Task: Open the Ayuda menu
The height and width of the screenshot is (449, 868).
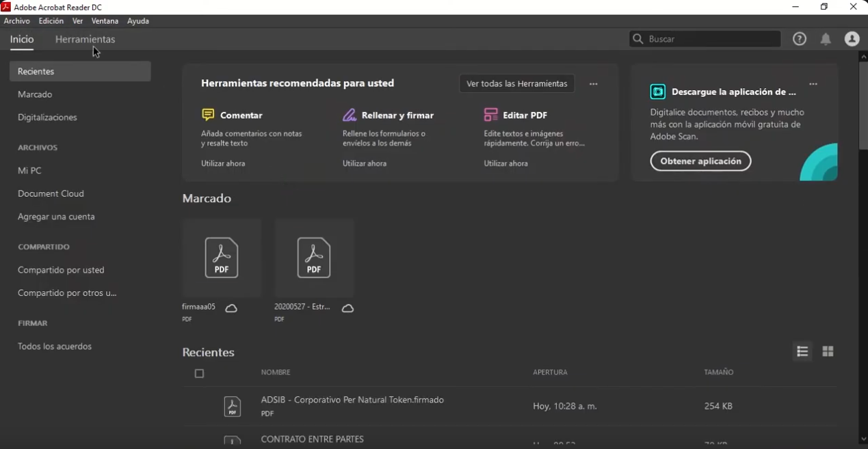Action: tap(138, 21)
